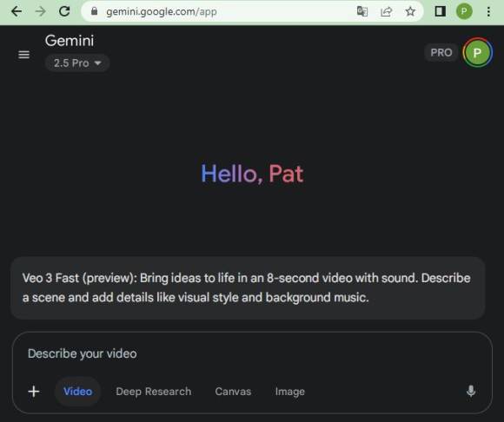This screenshot has height=422, width=504.
Task: Click the Describe your video input field
Action: pyautogui.click(x=252, y=353)
